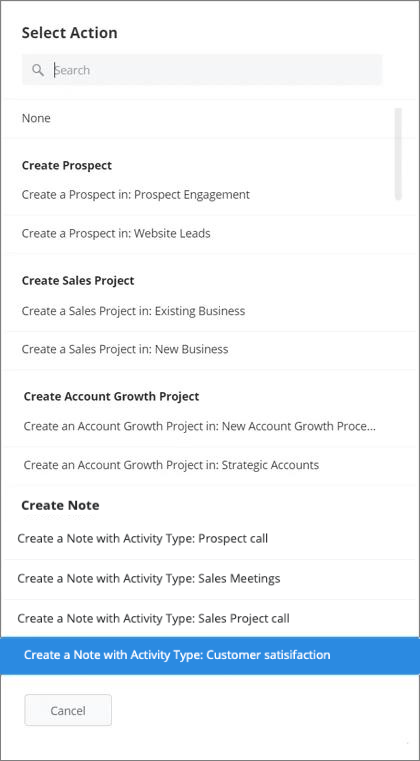Focus the Search input field
The image size is (420, 761).
pyautogui.click(x=202, y=70)
